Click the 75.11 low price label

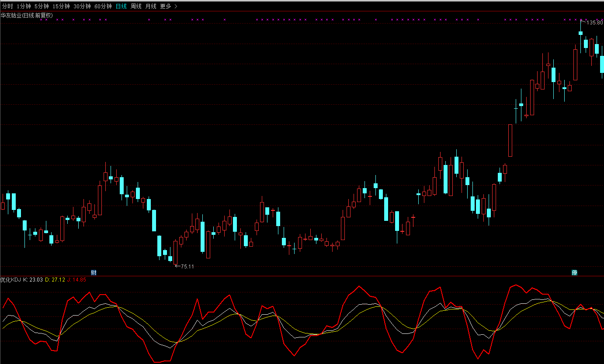click(x=187, y=266)
